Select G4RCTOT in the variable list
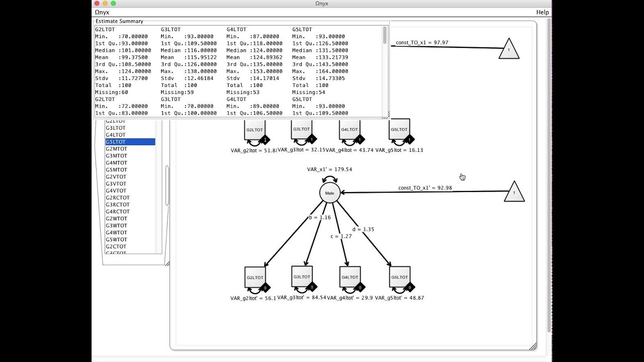 [x=130, y=212]
